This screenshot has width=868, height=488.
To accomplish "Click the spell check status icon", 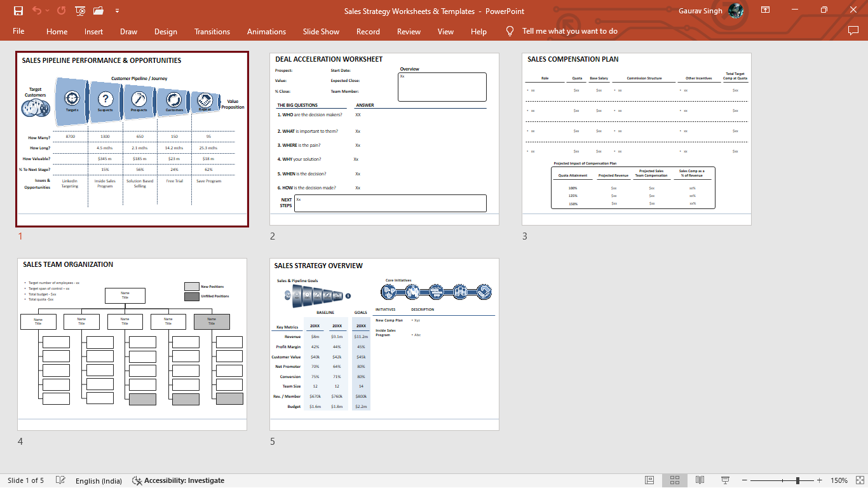I will 60,480.
